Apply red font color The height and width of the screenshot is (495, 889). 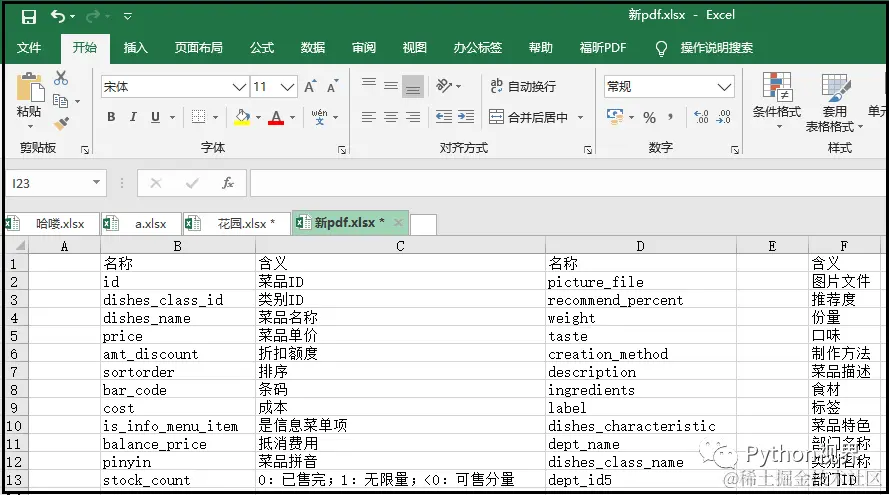[276, 117]
